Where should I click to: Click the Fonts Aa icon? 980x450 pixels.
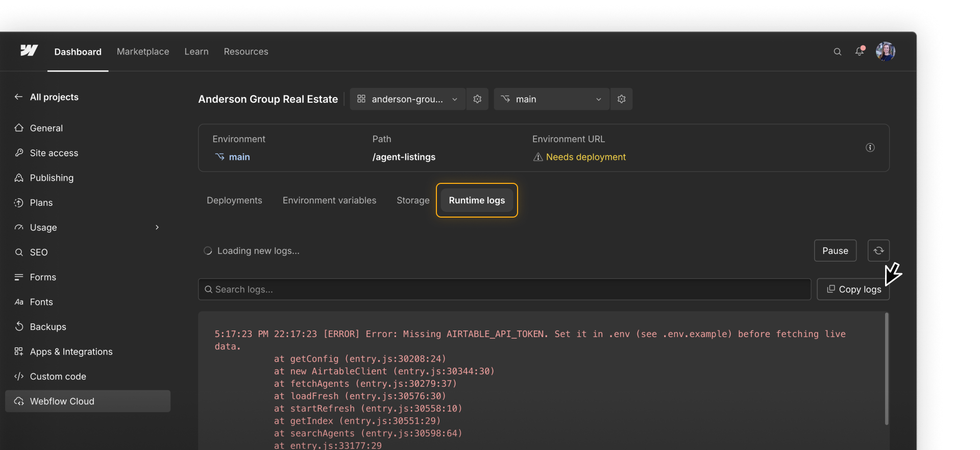tap(19, 302)
